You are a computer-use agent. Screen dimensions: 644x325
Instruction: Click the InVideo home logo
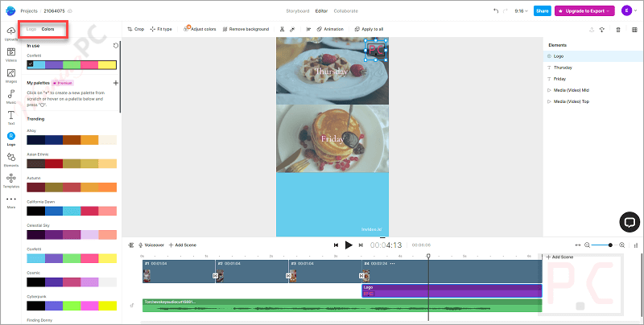10,10
